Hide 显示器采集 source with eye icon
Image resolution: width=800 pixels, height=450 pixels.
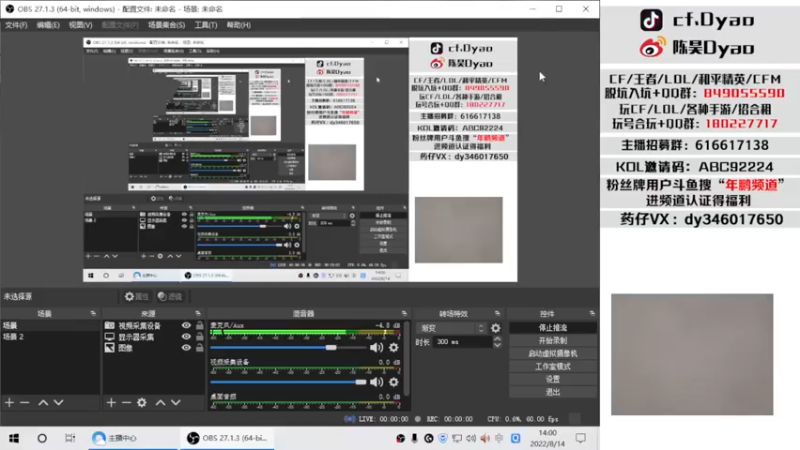pos(186,337)
